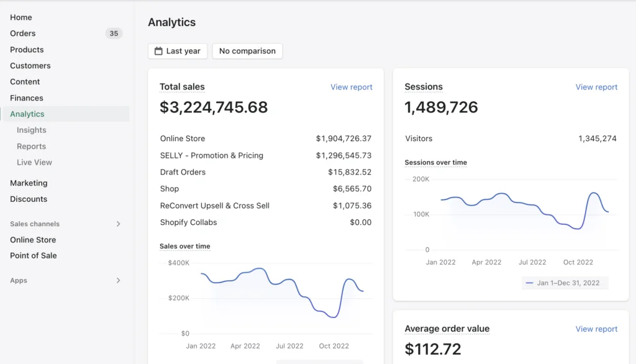Click the Jan 1–Dec 31, 2022 legend
The height and width of the screenshot is (364, 636).
pos(565,283)
